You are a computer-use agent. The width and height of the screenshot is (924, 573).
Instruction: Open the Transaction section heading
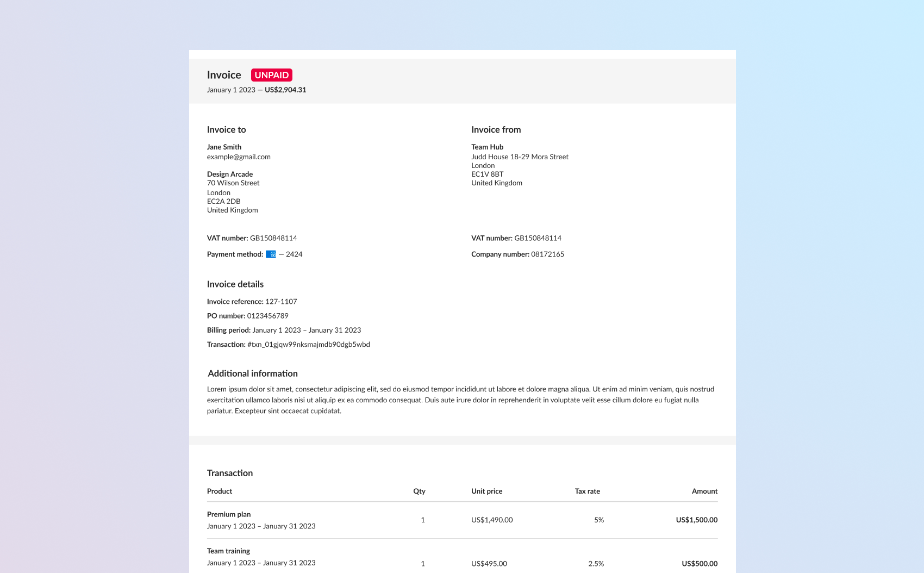point(229,473)
